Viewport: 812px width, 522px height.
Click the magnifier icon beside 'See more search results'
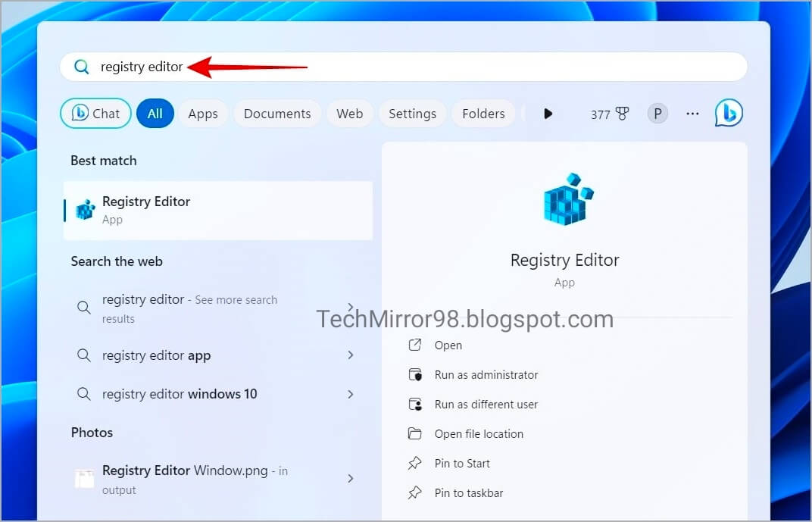pos(84,307)
